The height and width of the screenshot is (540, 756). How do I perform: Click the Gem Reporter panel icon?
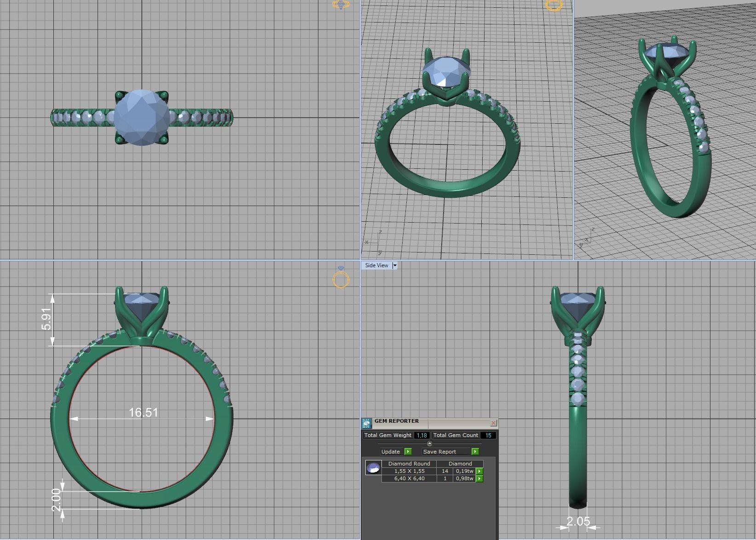point(366,423)
